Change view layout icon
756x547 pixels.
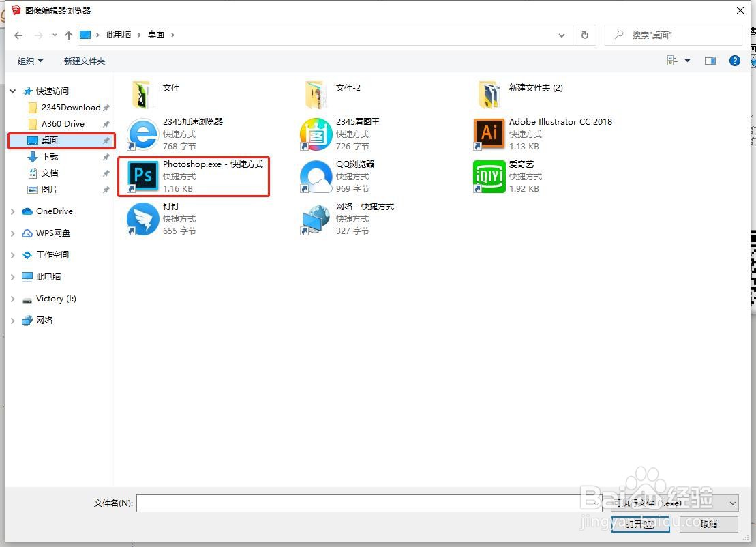(673, 61)
